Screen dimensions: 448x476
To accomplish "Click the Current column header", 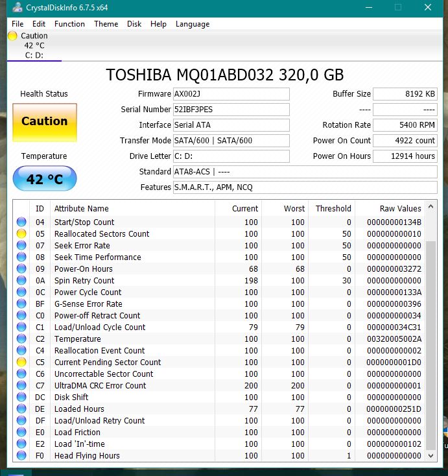I will coord(239,209).
